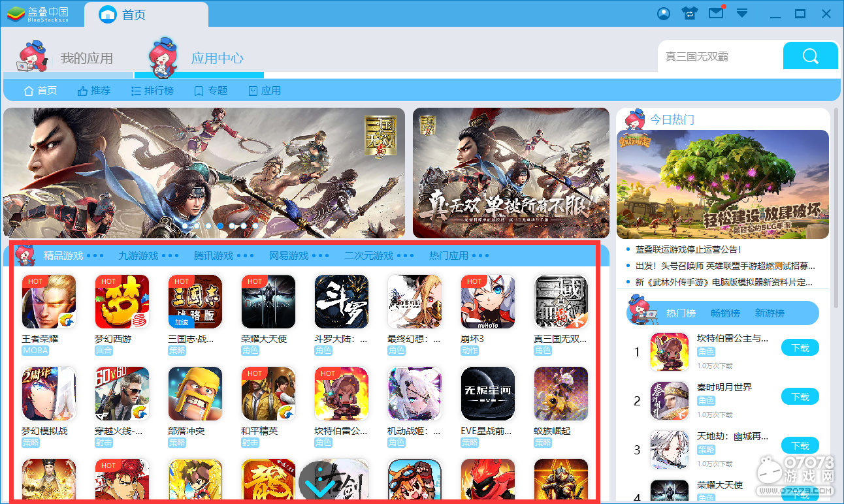
Task: Click the magnifier search button
Action: click(811, 55)
